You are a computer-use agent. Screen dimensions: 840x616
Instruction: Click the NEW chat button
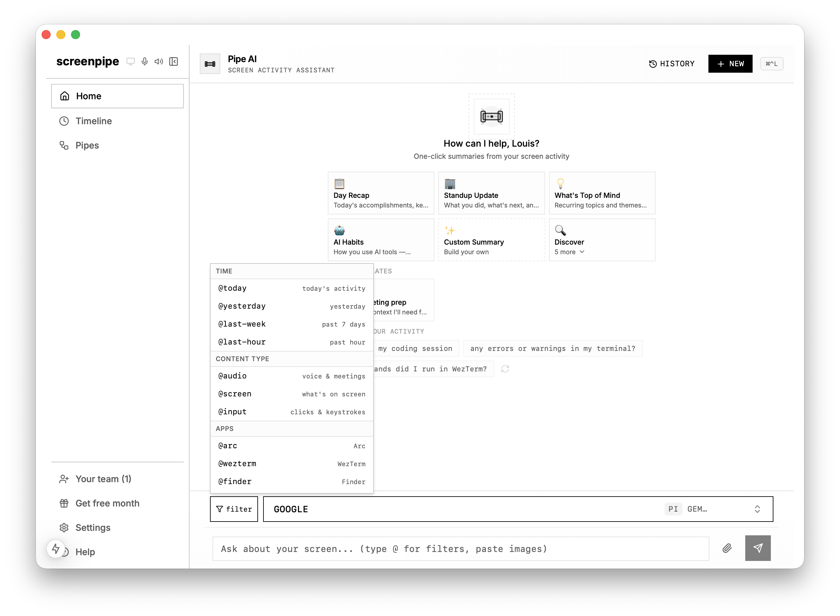point(730,64)
